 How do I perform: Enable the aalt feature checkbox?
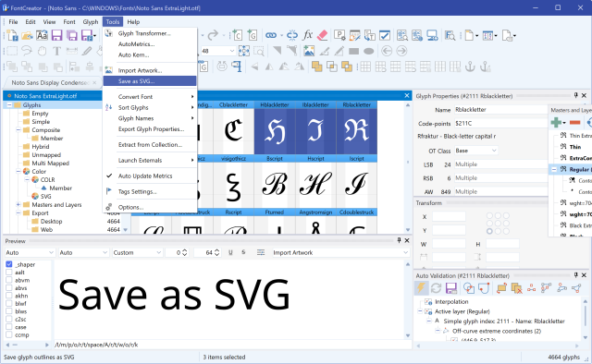[9, 273]
